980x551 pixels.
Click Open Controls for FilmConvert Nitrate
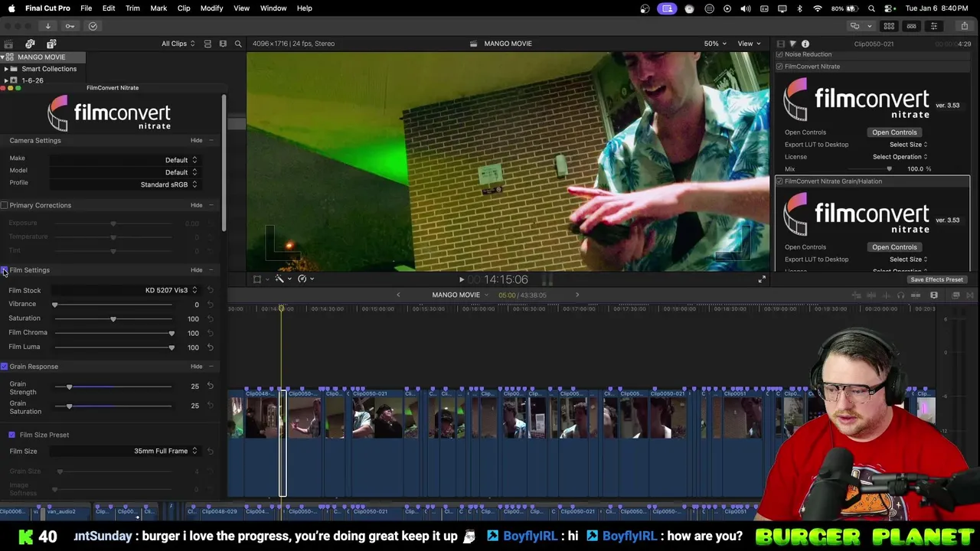pos(894,132)
